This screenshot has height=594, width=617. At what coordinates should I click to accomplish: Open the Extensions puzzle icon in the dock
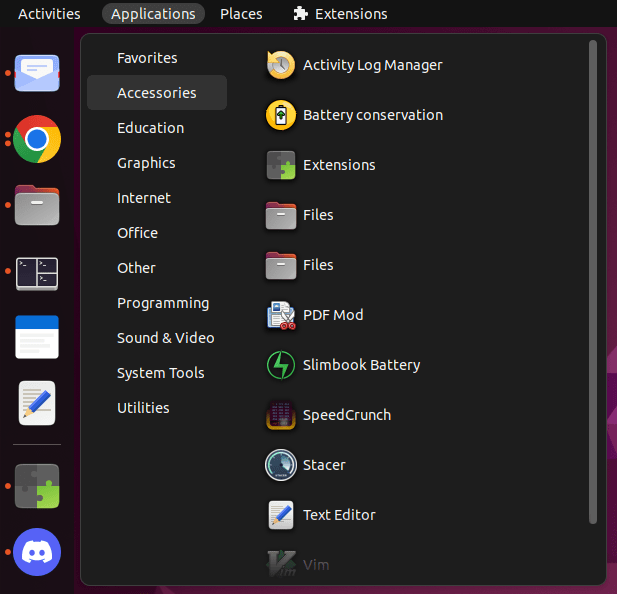[x=37, y=486]
